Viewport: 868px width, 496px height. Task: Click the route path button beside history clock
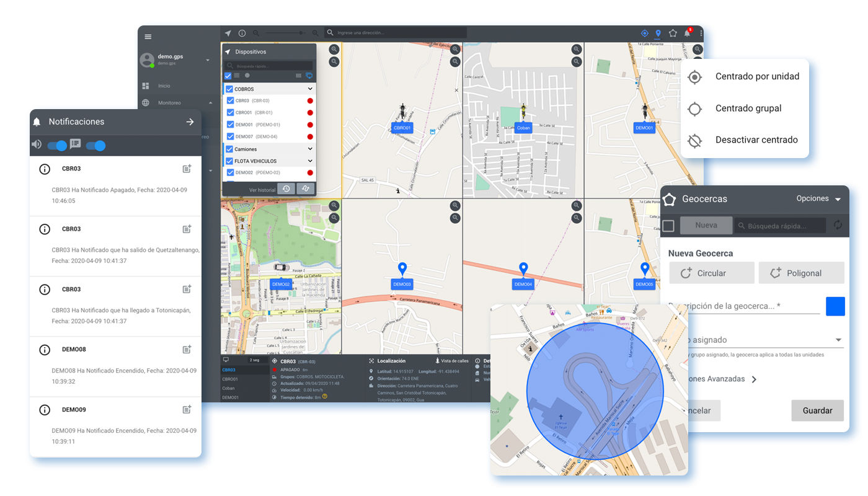pos(306,189)
